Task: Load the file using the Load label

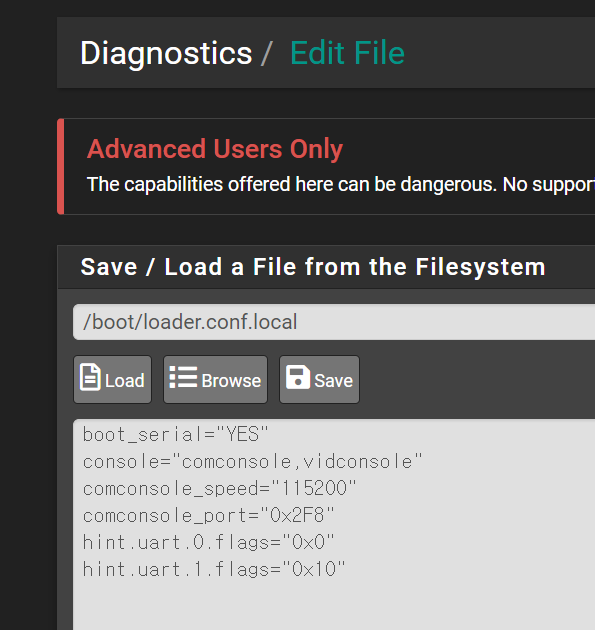Action: tap(125, 380)
